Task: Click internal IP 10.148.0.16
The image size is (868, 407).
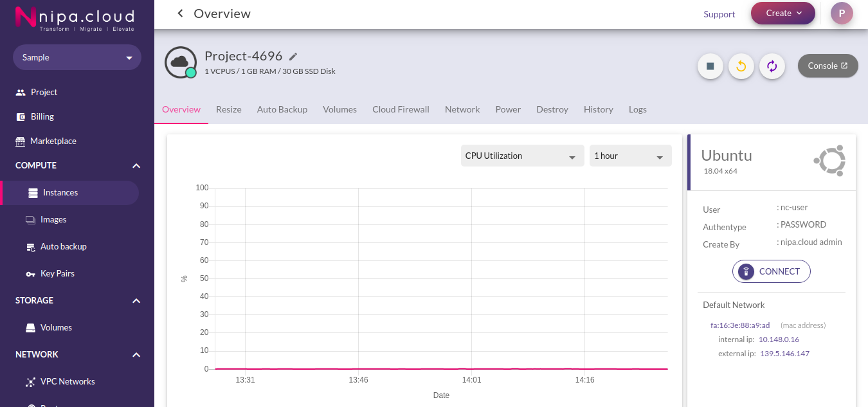Action: pyautogui.click(x=779, y=339)
